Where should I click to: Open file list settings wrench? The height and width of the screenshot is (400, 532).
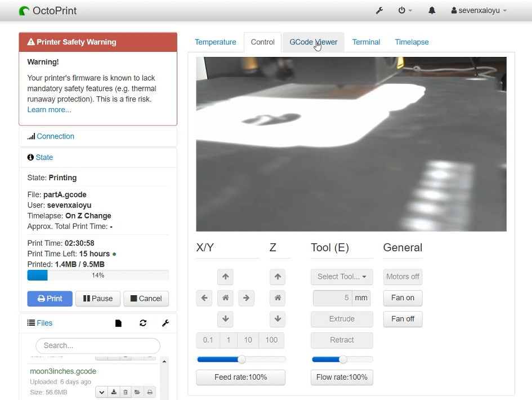[x=166, y=323]
